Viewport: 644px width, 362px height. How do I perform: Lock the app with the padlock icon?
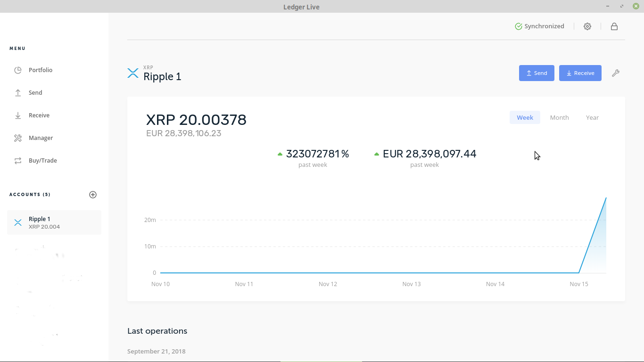coord(614,26)
